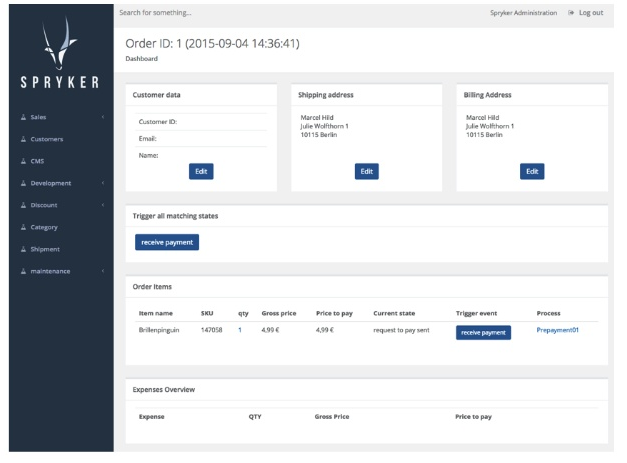Click the flask icon beside Sales
This screenshot has height=463, width=627.
[x=23, y=117]
